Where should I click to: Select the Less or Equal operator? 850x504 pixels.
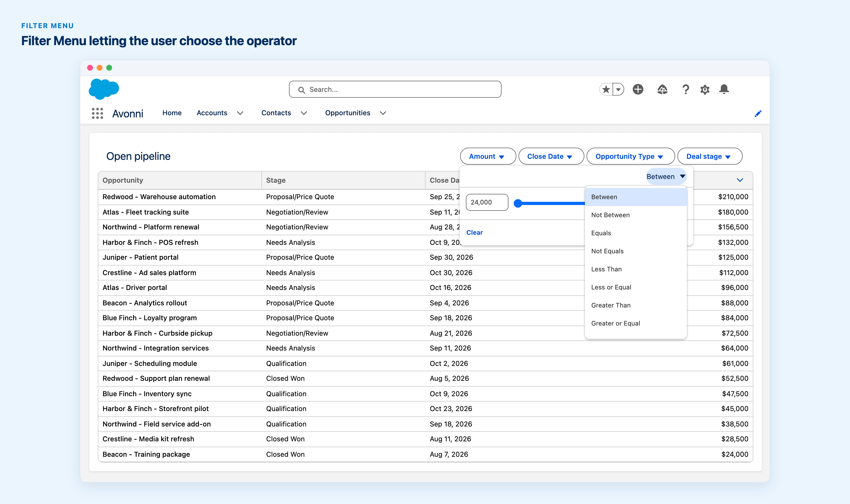click(636, 287)
